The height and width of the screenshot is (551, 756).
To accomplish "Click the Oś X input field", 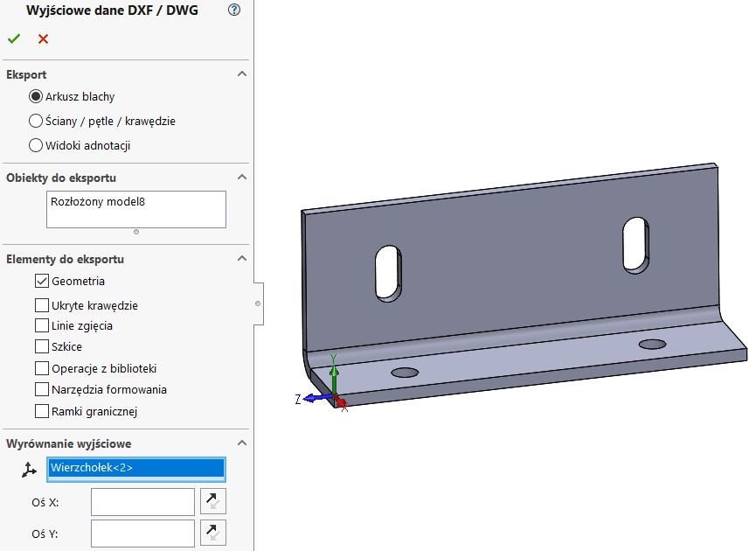I will tap(142, 502).
